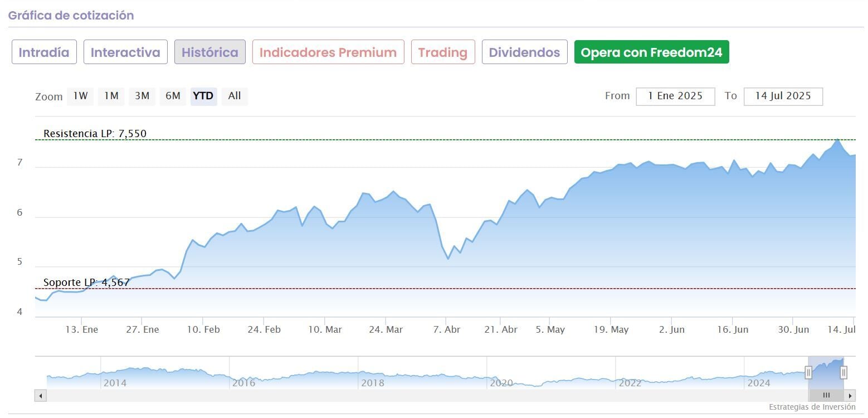Select the Histórica tab
Image resolution: width=868 pixels, height=418 pixels.
click(x=210, y=52)
